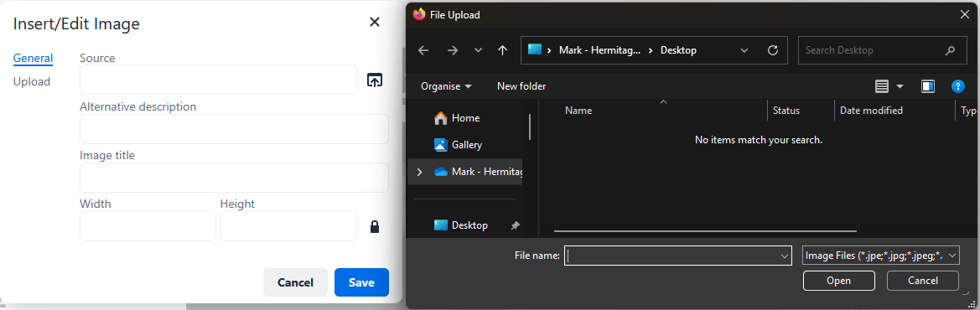Open the Organise menu

click(x=446, y=86)
